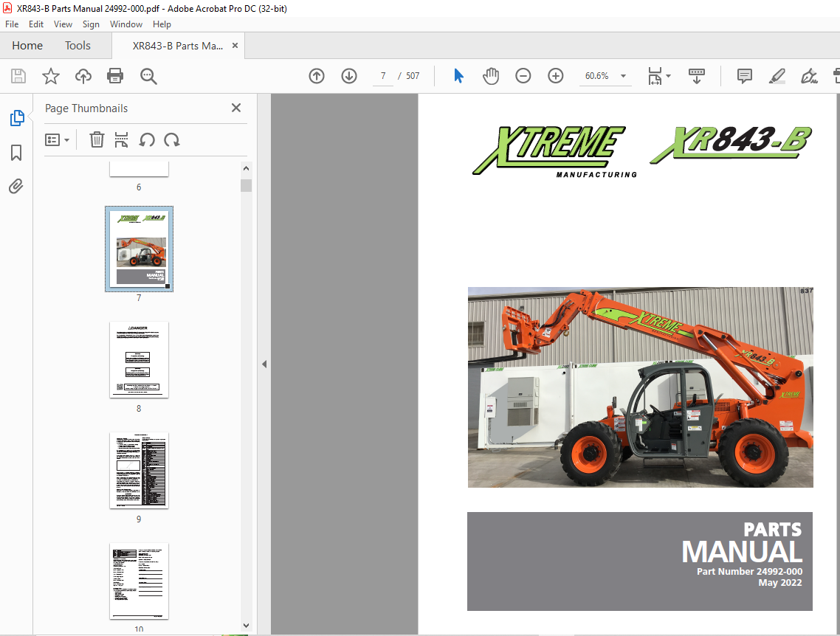Click total page count '507'
Image resolution: width=840 pixels, height=636 pixels.
coord(413,76)
